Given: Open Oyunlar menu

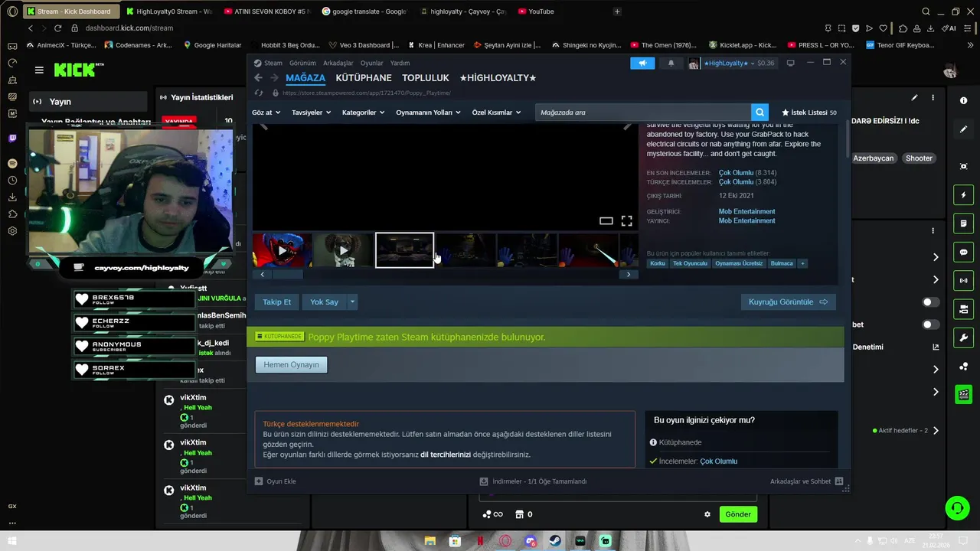Looking at the screenshot, I should (372, 63).
